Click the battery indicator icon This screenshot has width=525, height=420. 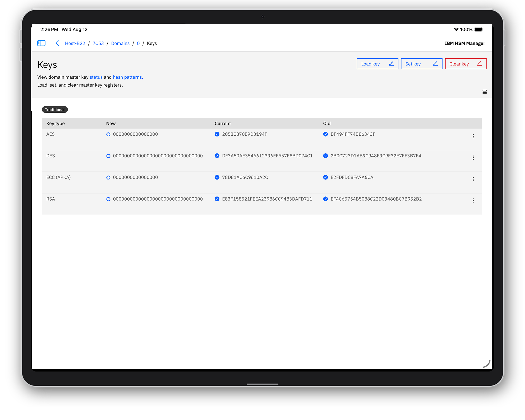point(479,29)
